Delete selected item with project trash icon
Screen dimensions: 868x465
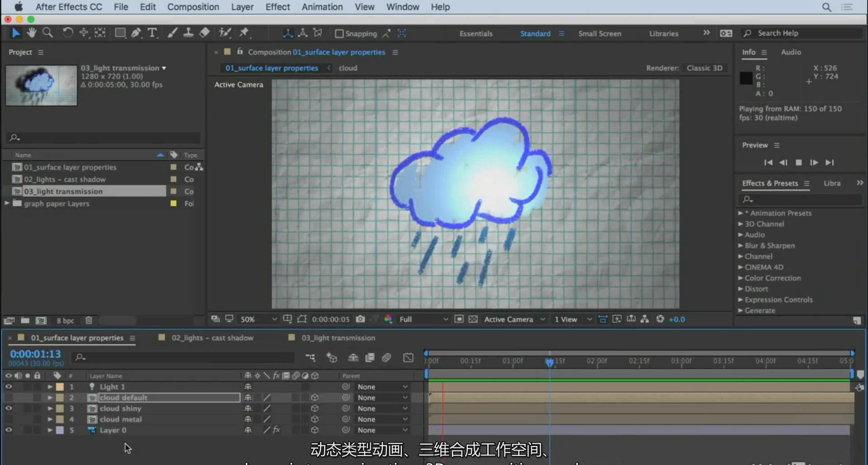89,320
